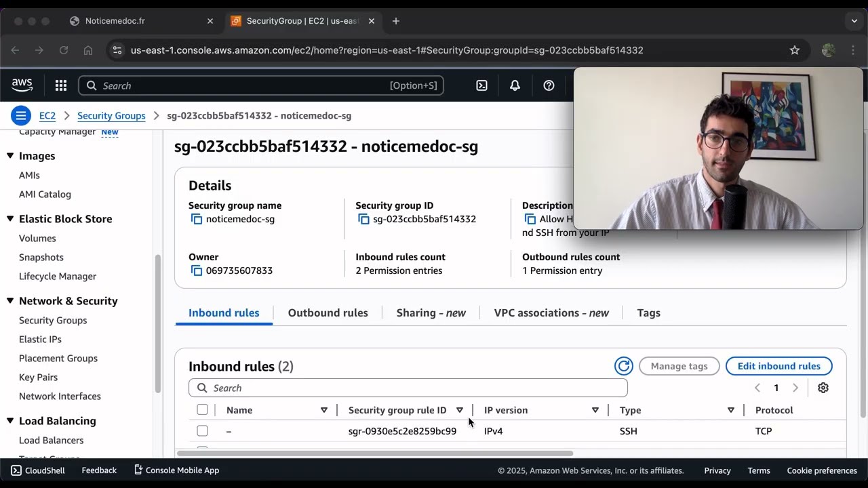Collapse the Network & Security section

tap(10, 301)
